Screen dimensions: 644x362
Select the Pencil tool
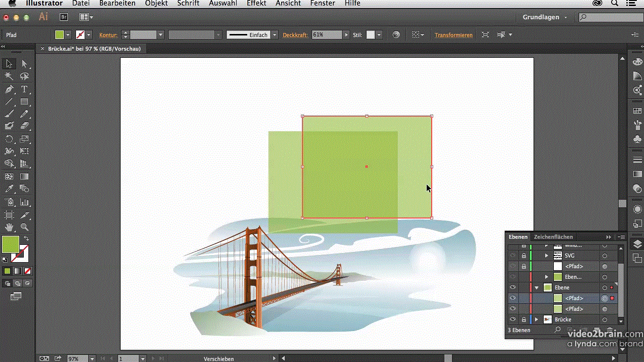[x=24, y=114]
